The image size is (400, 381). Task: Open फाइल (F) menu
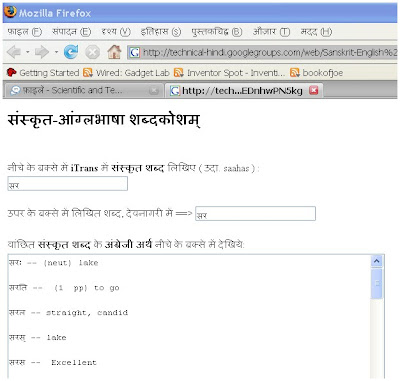[24, 32]
